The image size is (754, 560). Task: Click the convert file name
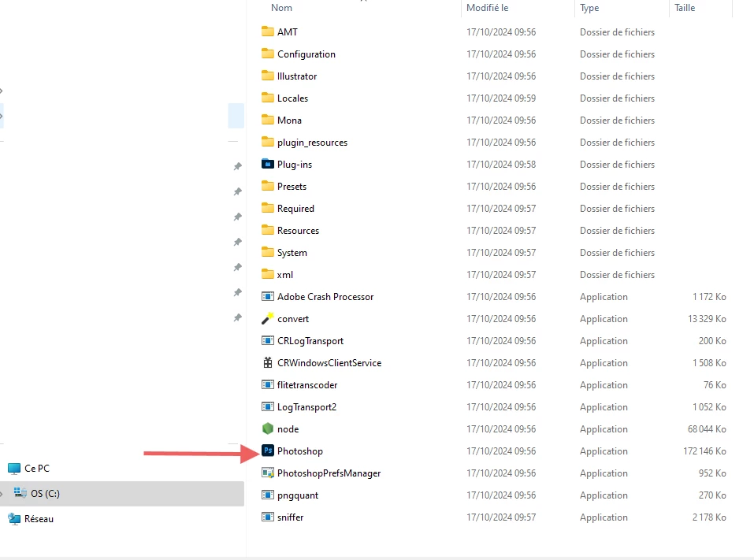pos(293,319)
